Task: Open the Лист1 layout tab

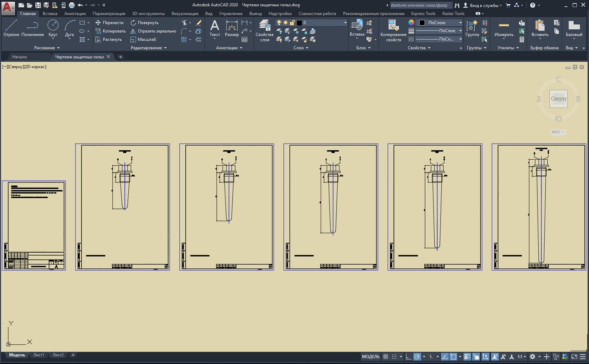Action: point(38,355)
